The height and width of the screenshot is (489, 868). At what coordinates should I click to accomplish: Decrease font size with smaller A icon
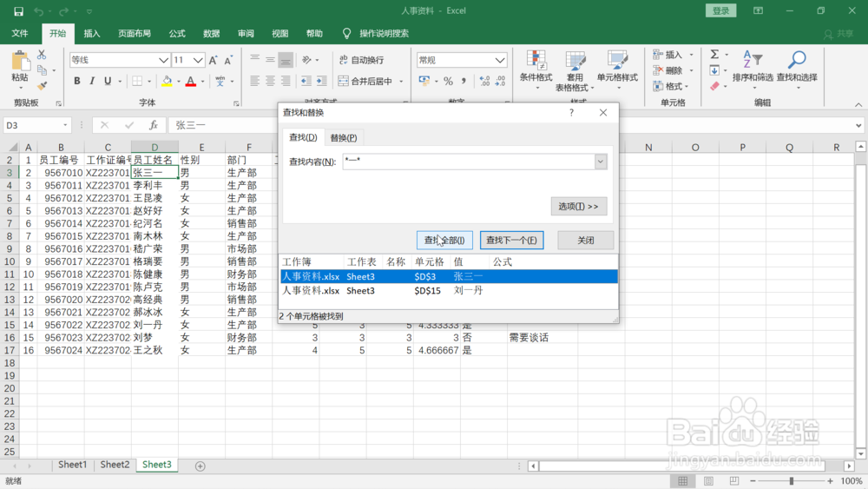point(228,60)
